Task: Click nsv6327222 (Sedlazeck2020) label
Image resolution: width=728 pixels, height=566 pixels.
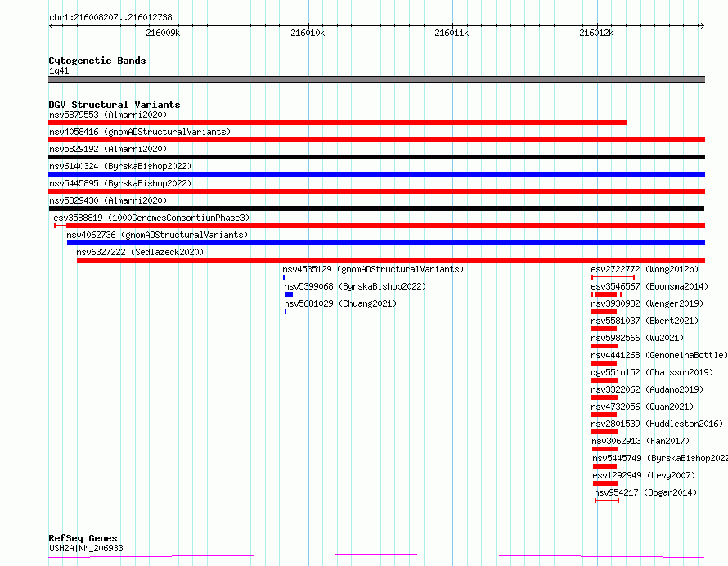Action: [x=140, y=252]
